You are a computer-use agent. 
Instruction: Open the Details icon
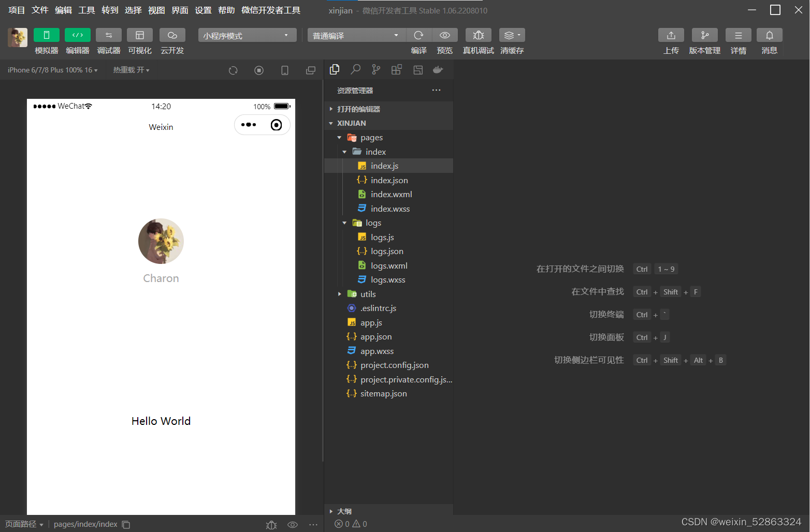[x=739, y=35]
